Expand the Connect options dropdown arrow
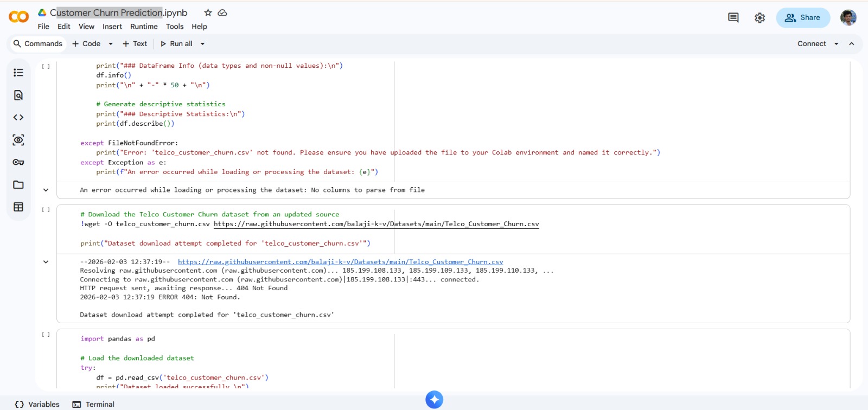Screen dimensions: 868x410 click(x=836, y=44)
